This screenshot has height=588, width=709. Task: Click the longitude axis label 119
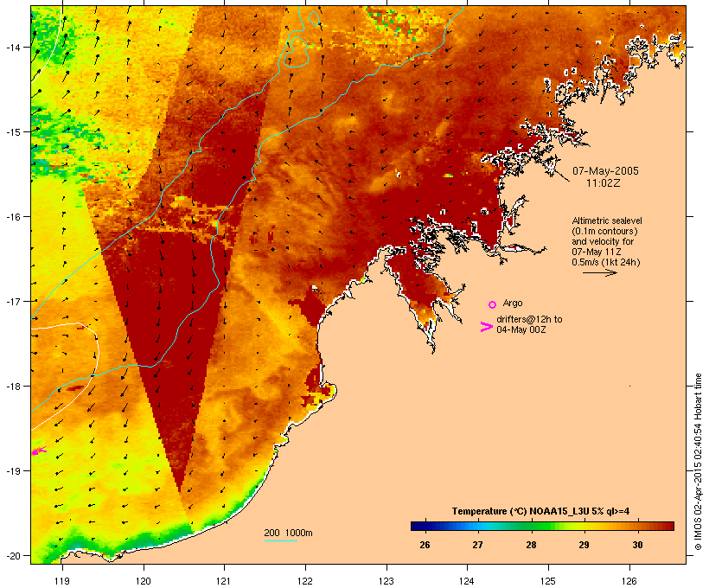(x=62, y=581)
